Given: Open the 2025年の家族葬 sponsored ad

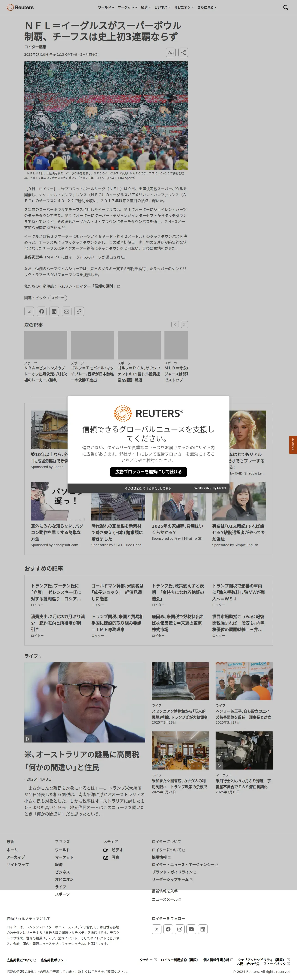Looking at the screenshot, I should click(179, 512).
